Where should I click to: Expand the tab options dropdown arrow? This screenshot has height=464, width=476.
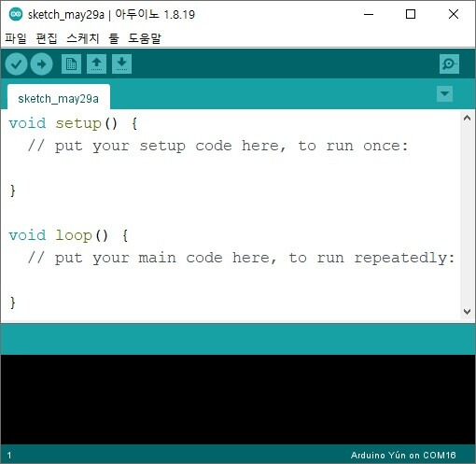point(444,94)
